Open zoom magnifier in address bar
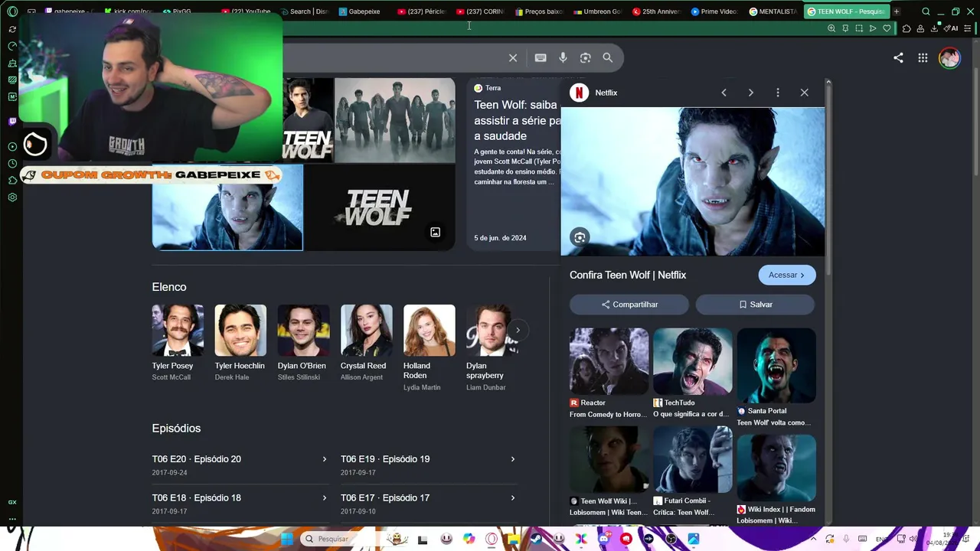This screenshot has height=551, width=980. click(x=831, y=28)
